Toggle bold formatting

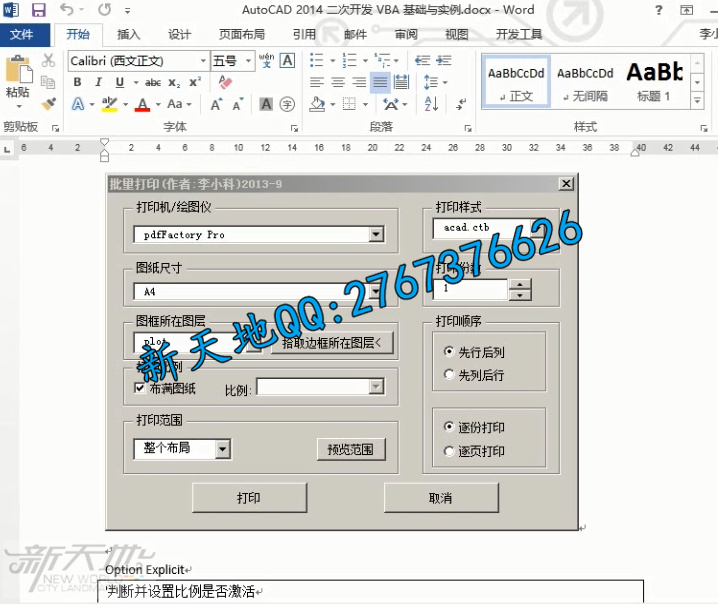77,82
